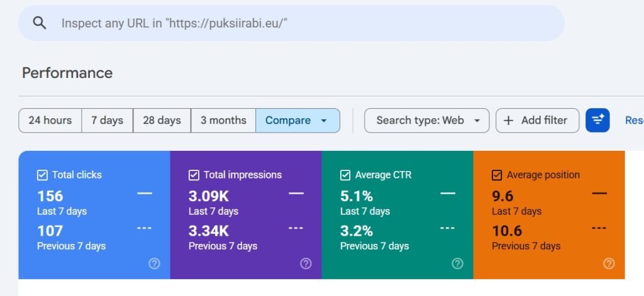Open the Search type: Web dropdown
The width and height of the screenshot is (644, 296).
click(x=427, y=120)
